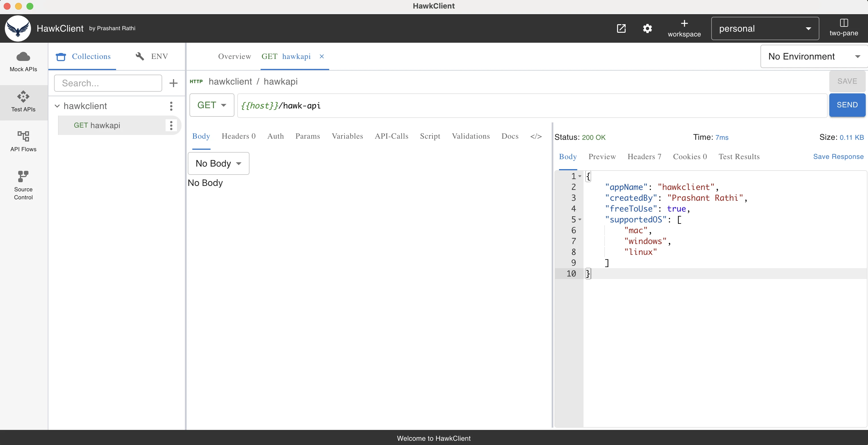
Task: Toggle the two-pane layout icon
Action: [x=844, y=22]
